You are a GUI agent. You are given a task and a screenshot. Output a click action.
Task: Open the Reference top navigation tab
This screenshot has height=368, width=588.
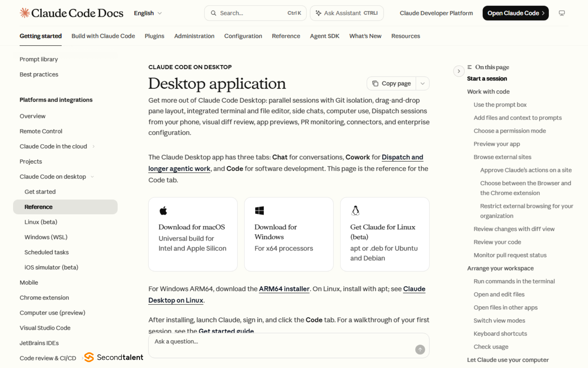pos(286,36)
